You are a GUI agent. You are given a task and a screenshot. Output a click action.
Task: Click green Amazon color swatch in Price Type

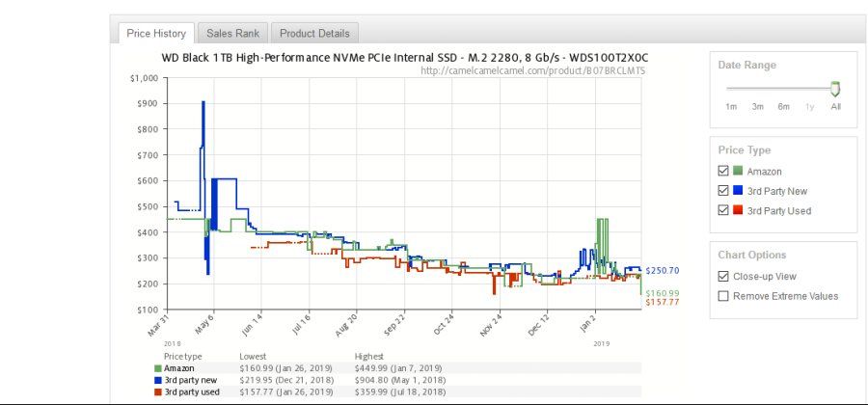point(738,171)
